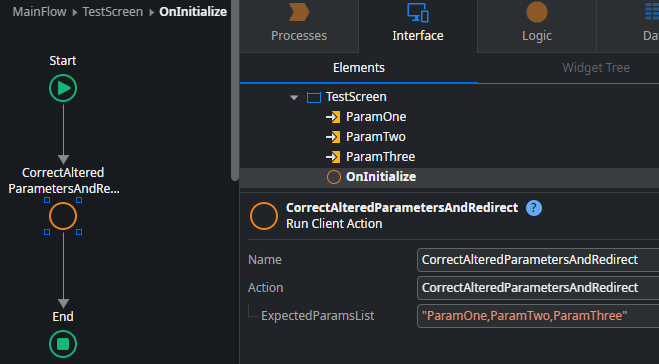Screen dimensions: 659x364
Task: Click the OnInitialize action circle icon
Action: click(x=334, y=177)
